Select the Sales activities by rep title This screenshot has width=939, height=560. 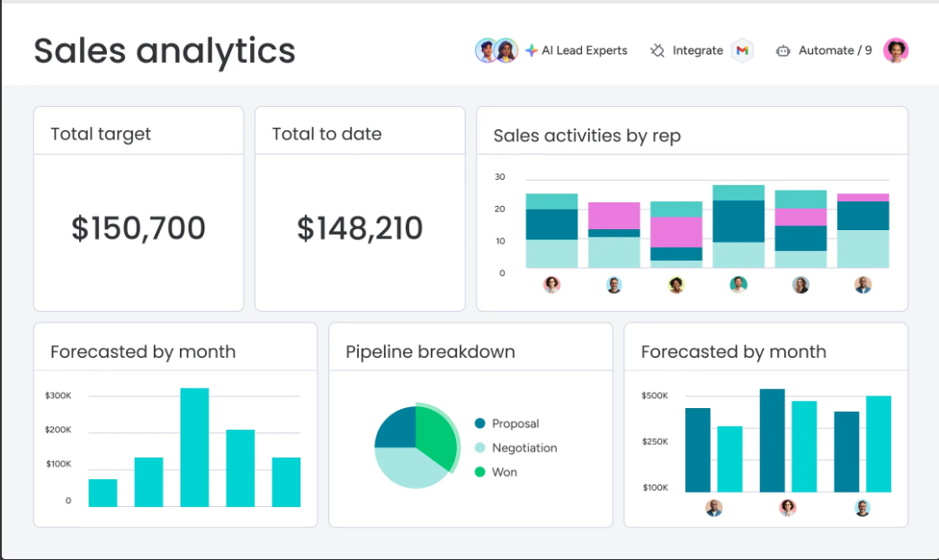coord(586,136)
